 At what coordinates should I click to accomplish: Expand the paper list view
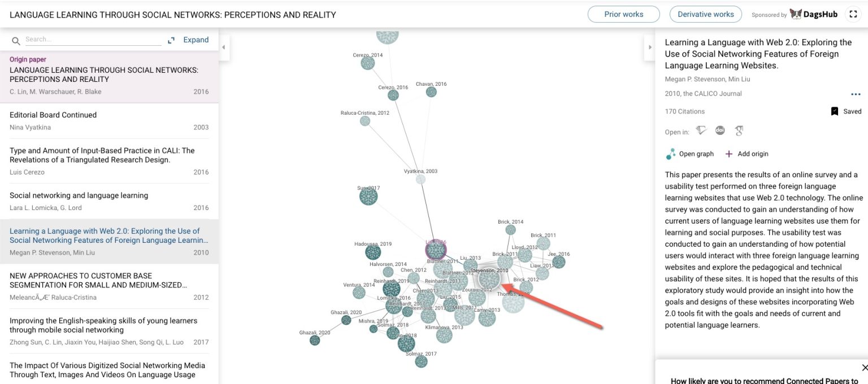click(x=189, y=40)
